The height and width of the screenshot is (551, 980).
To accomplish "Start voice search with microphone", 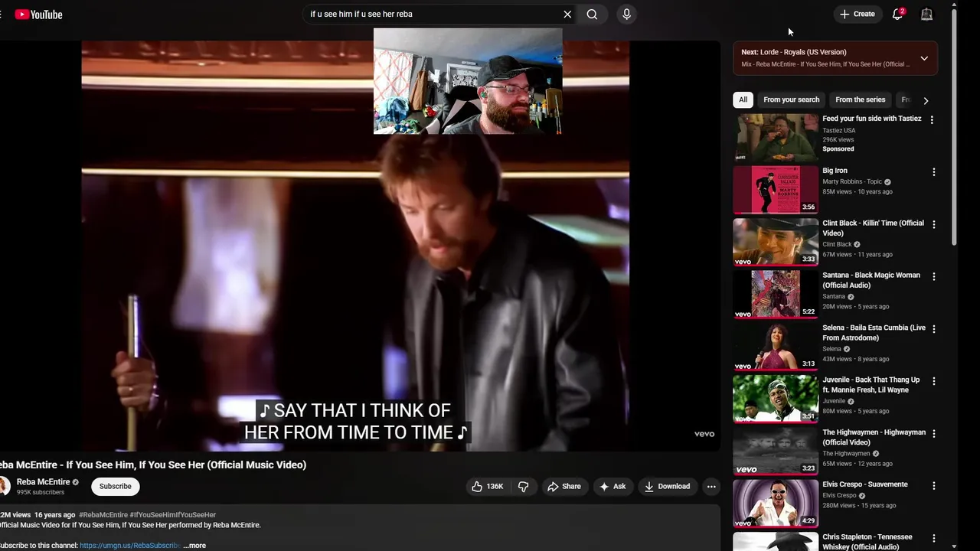I will 626,14.
